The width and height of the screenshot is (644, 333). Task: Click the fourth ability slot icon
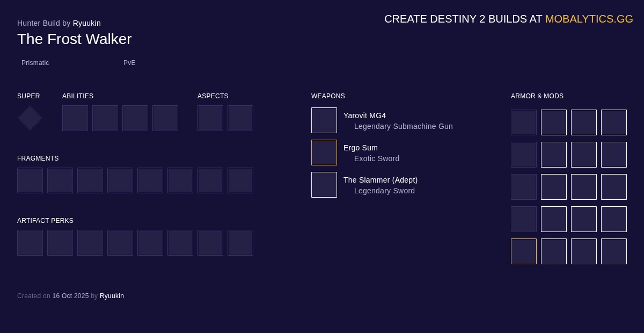[165, 118]
